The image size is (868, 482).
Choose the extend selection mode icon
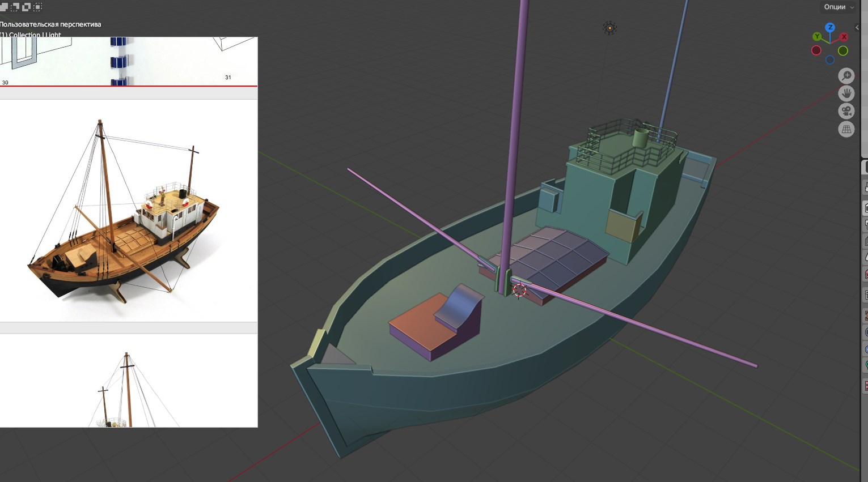[4, 7]
